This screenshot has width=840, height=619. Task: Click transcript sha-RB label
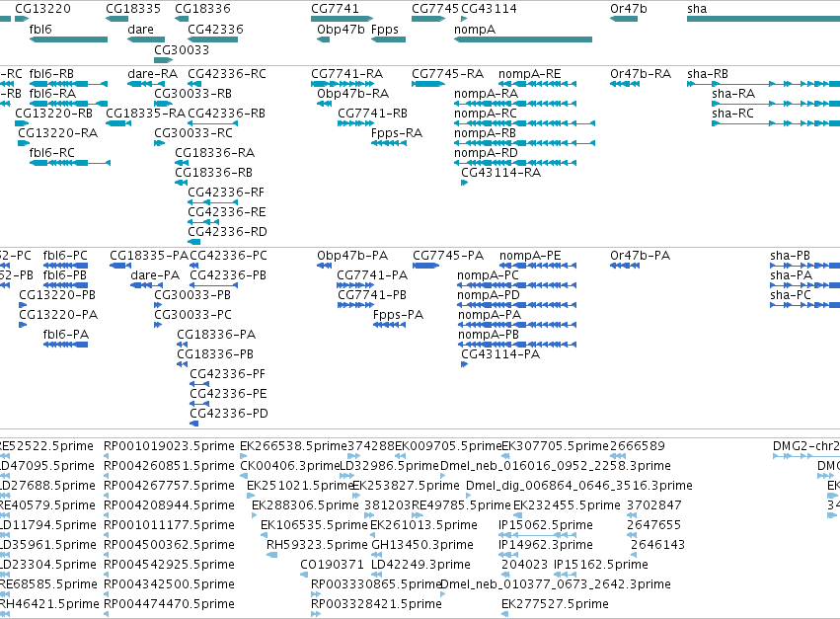[x=708, y=74]
